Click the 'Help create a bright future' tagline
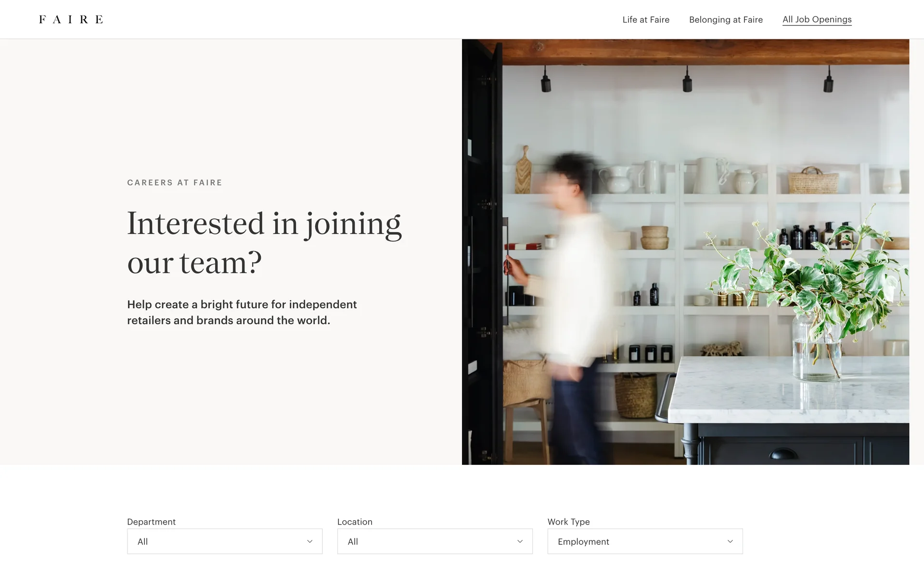 [242, 312]
